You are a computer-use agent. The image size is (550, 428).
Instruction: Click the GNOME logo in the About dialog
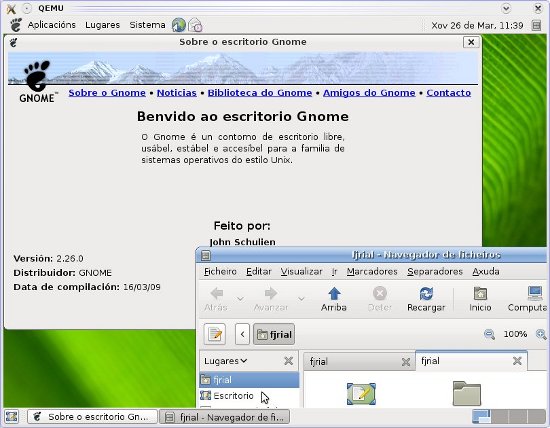click(x=37, y=82)
